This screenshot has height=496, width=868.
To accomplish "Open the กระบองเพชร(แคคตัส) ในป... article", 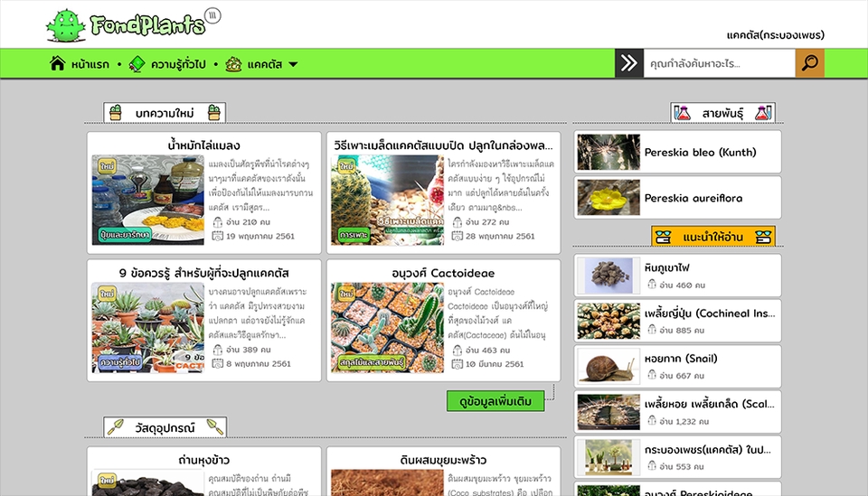I will [x=707, y=450].
